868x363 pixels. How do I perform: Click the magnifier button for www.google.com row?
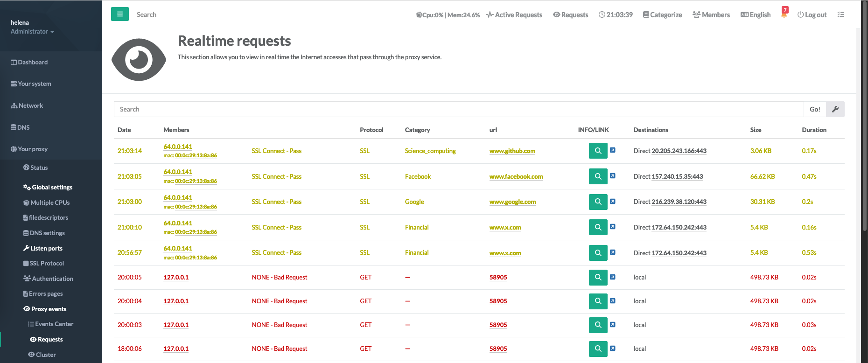tap(598, 202)
